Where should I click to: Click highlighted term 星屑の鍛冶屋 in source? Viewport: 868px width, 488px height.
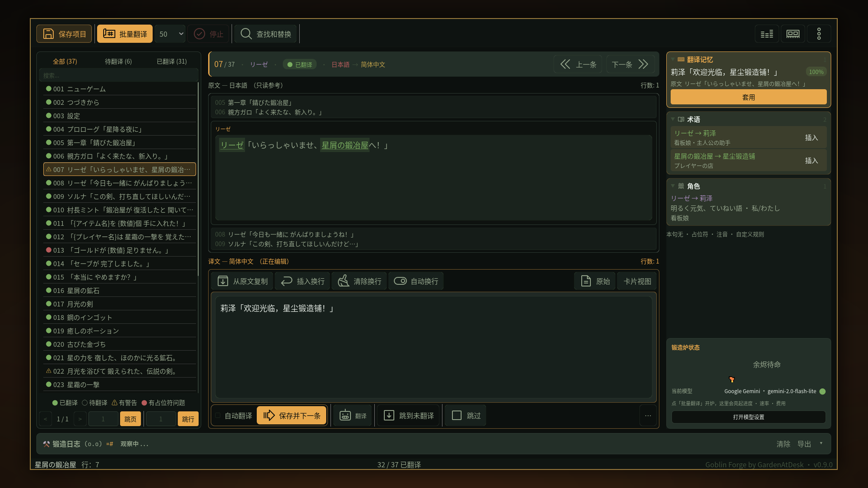(345, 145)
